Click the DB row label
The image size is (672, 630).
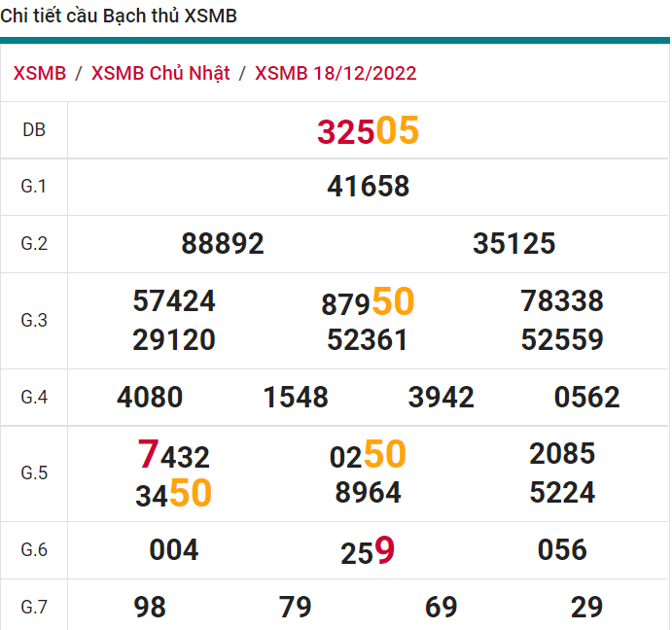34,130
